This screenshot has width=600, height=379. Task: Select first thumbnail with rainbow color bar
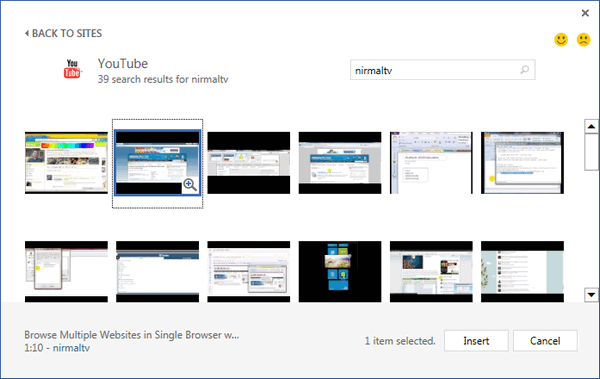(66, 163)
